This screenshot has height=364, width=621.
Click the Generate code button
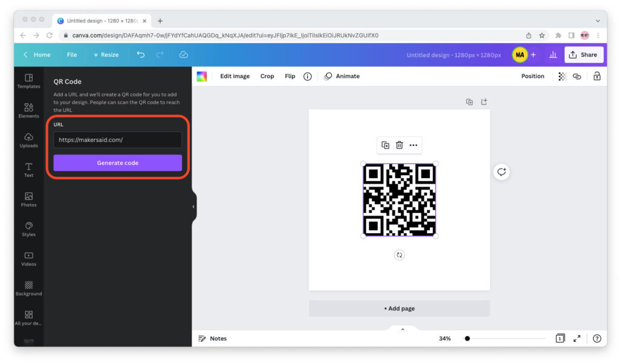[118, 162]
